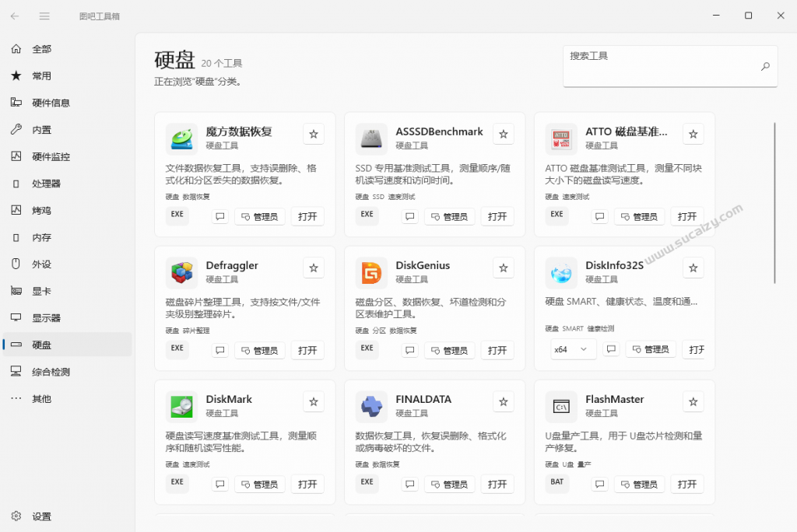Open comments for 魔方数据恢复
This screenshot has height=532, width=797.
point(220,216)
